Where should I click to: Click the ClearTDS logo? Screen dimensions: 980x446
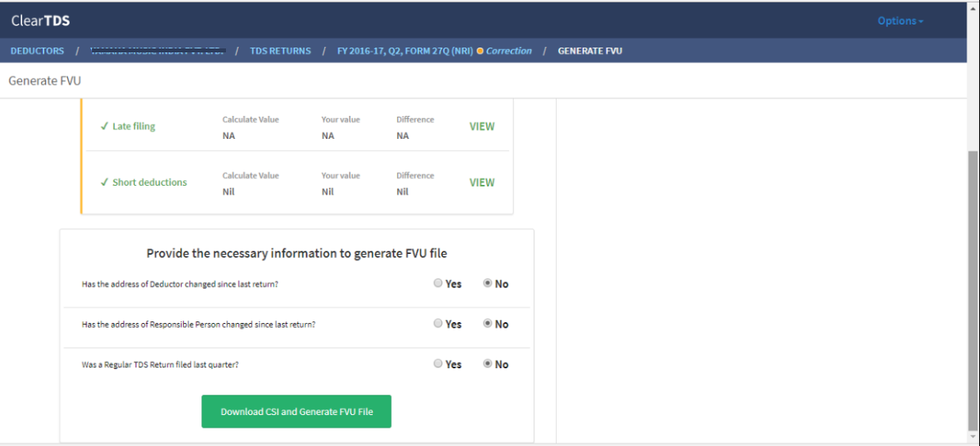tap(40, 21)
